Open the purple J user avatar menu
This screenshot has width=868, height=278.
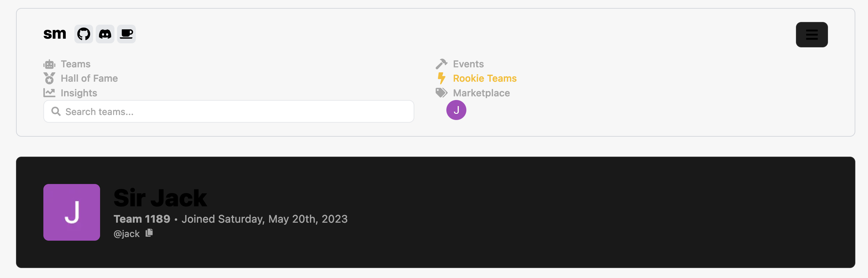pos(456,110)
